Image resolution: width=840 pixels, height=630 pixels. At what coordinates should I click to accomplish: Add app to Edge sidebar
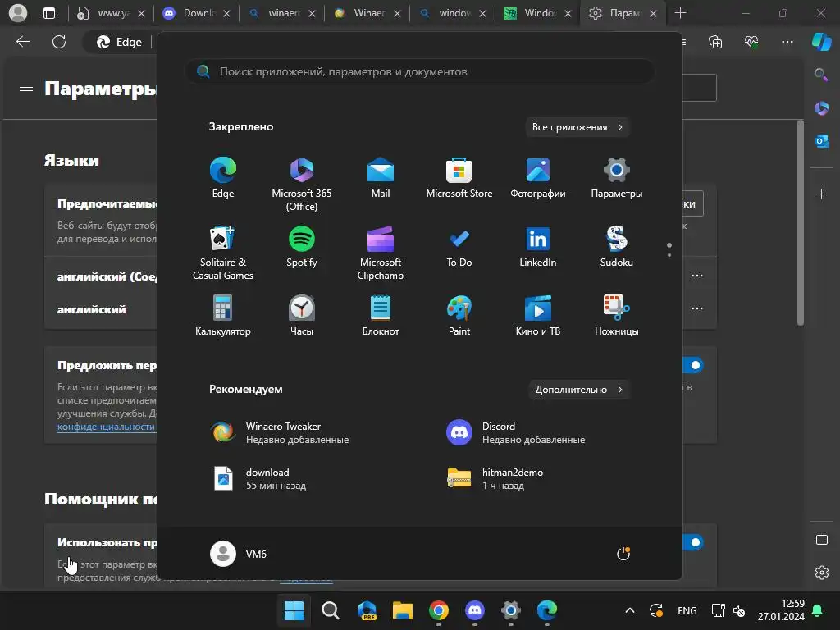pos(821,194)
